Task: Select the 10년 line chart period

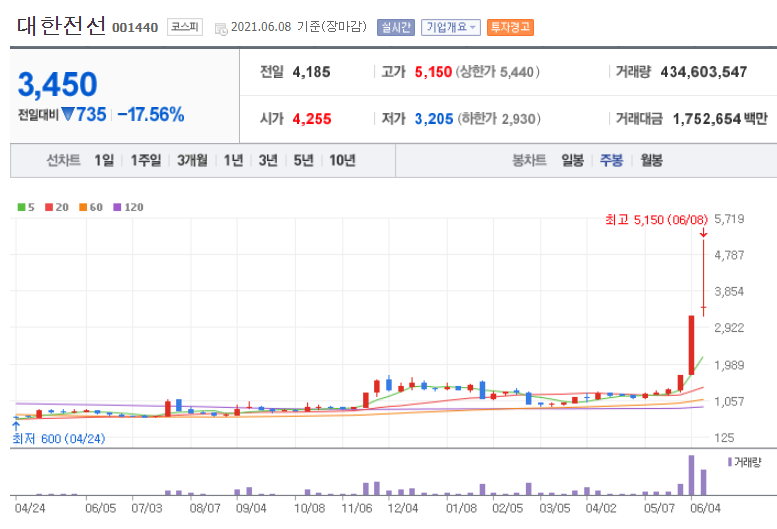Action: [342, 160]
